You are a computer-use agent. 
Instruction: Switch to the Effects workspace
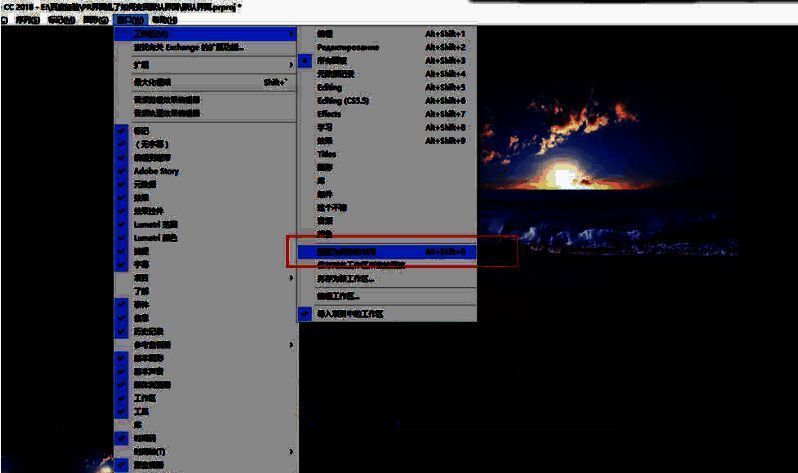[x=329, y=114]
